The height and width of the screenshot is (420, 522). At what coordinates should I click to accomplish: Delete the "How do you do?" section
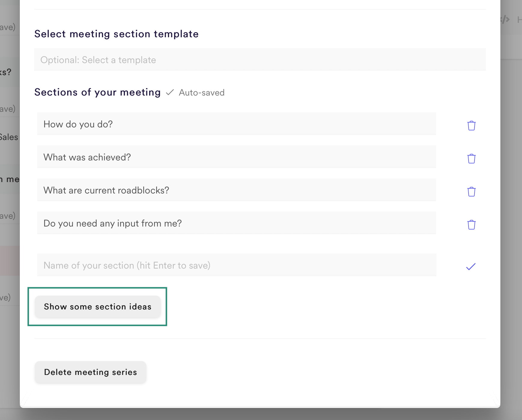471,126
